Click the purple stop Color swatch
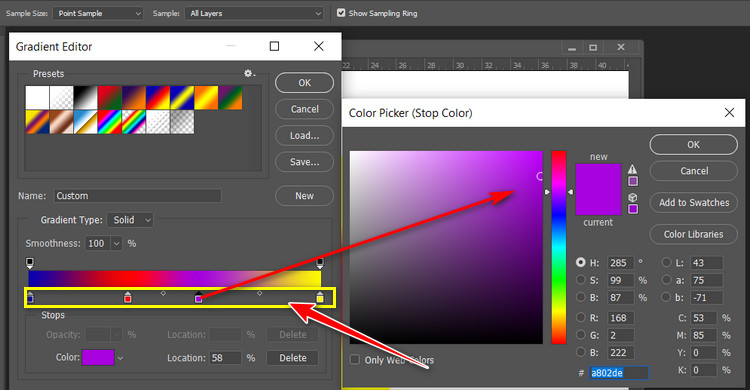The image size is (750, 390). (x=98, y=357)
